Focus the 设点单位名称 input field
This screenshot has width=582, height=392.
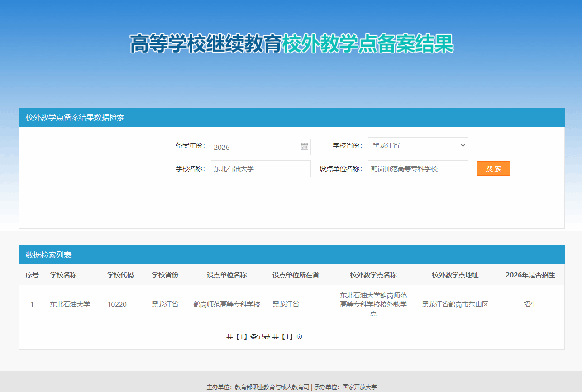(x=418, y=168)
